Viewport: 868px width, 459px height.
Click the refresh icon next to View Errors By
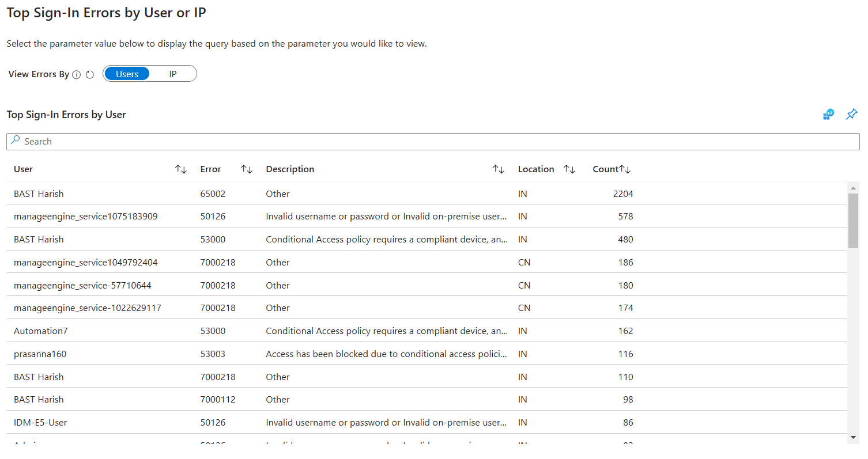90,75
